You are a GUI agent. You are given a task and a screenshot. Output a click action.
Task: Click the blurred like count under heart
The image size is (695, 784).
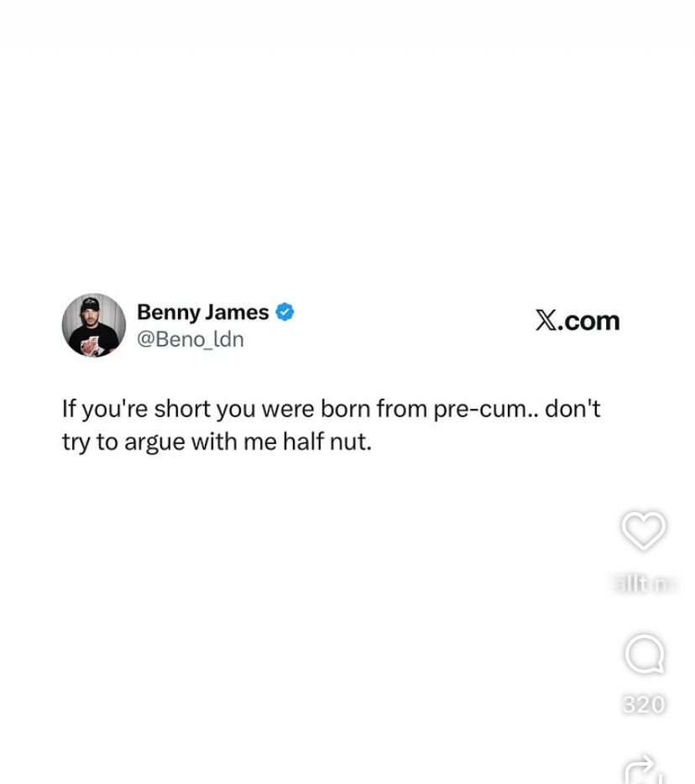(644, 583)
